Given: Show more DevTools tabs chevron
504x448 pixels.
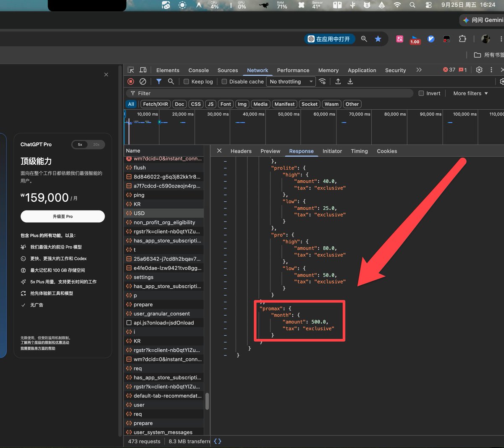Looking at the screenshot, I should (x=419, y=70).
